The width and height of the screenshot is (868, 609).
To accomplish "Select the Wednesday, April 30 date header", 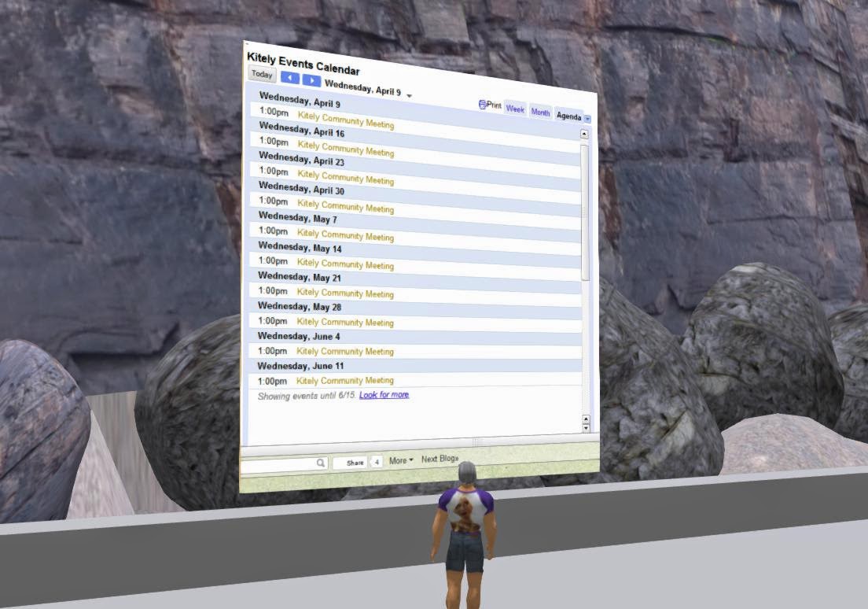I will (301, 188).
